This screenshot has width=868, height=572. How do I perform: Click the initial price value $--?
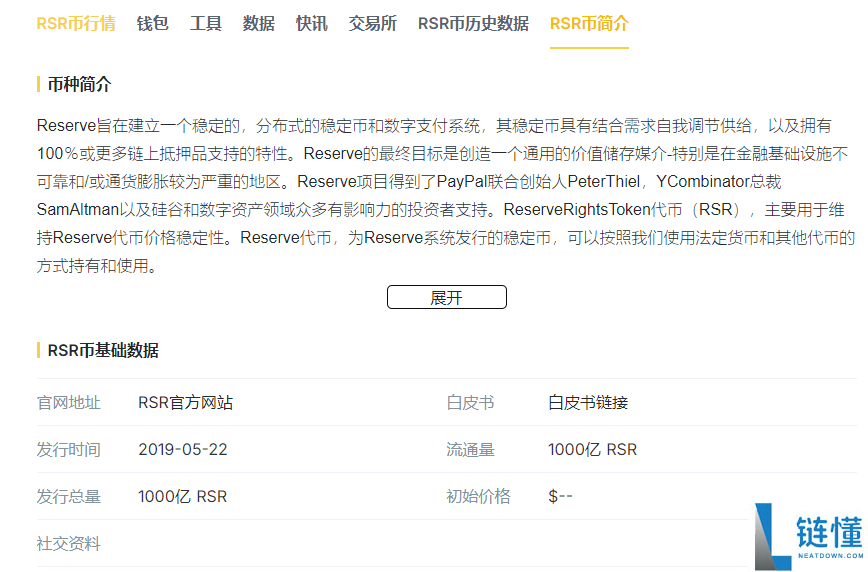tap(560, 497)
